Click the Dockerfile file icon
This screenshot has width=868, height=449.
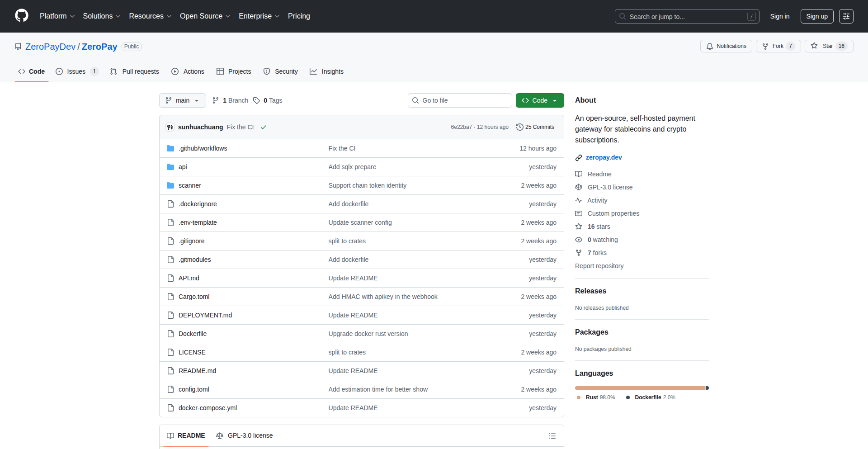(x=170, y=334)
